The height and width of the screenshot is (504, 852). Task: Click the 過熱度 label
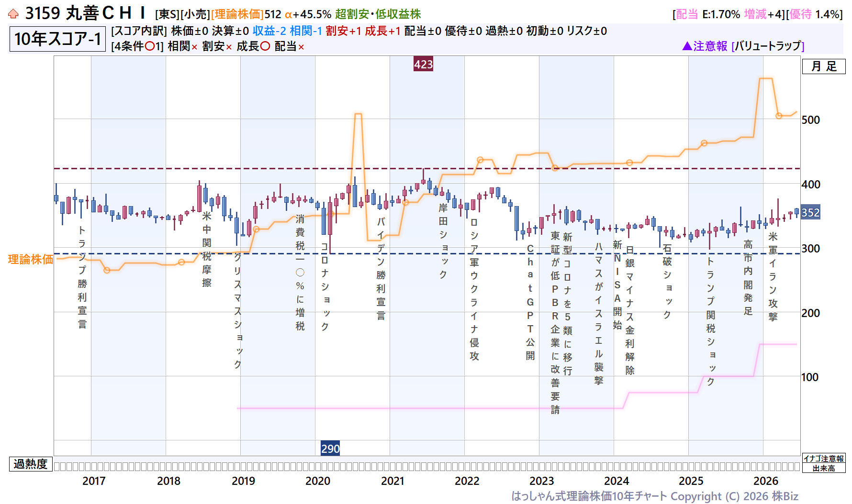tap(31, 464)
